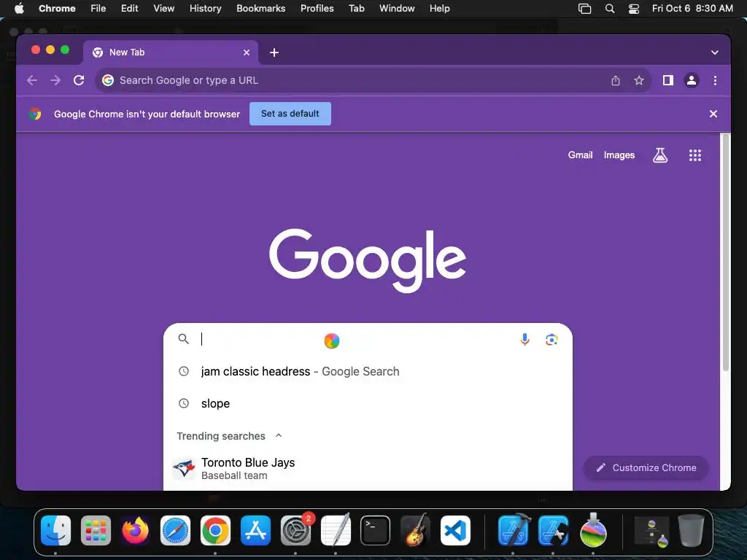The width and height of the screenshot is (747, 560).
Task: Open Terminal from the Dock
Action: point(376,531)
